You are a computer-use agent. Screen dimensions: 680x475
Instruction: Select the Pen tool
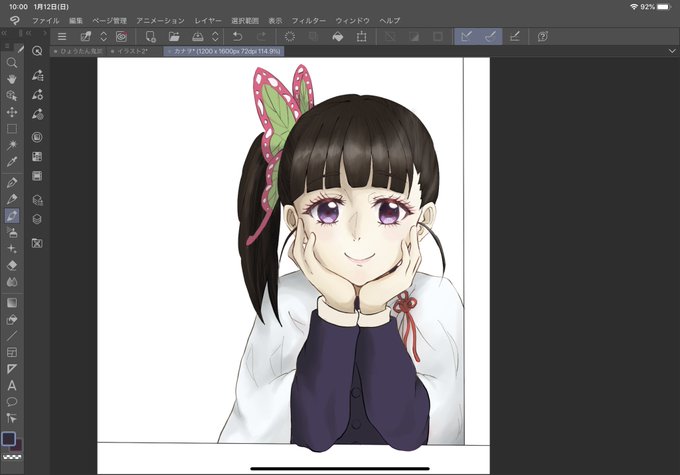pyautogui.click(x=12, y=182)
